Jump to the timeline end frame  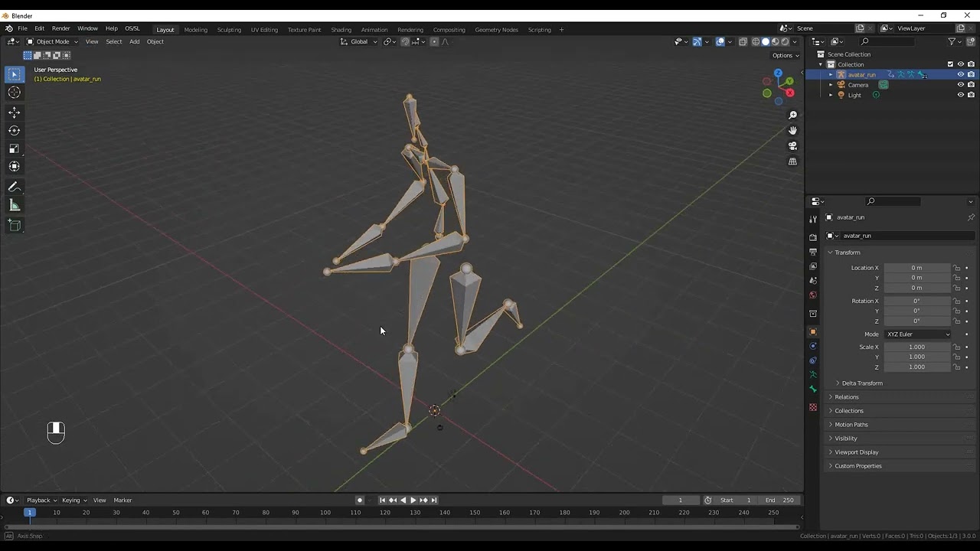pos(434,500)
